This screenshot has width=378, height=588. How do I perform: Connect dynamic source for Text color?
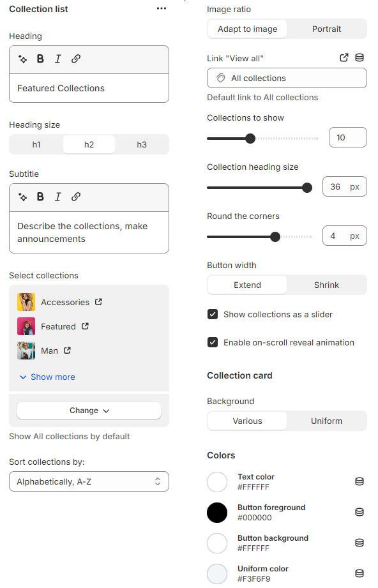[x=359, y=481]
